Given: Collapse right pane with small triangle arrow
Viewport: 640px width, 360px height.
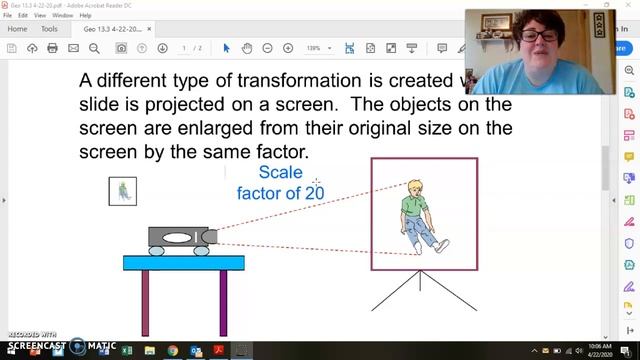Looking at the screenshot, I should [x=613, y=200].
